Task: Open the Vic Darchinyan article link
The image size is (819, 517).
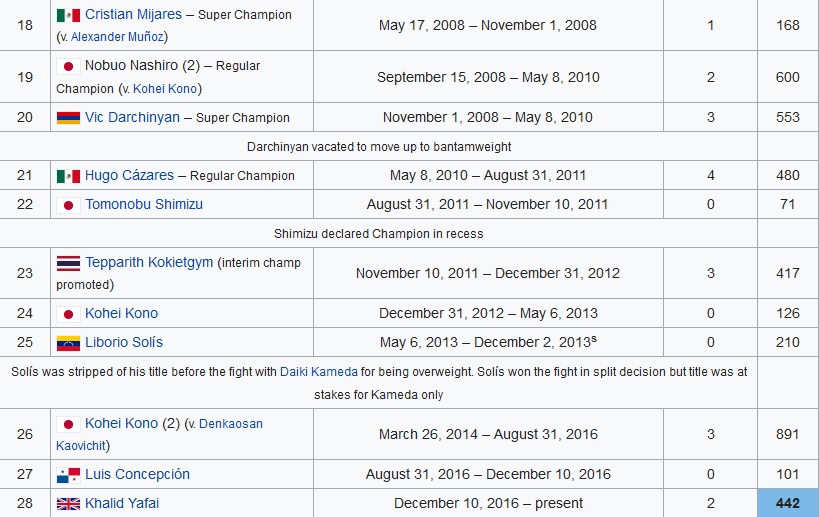Action: (x=132, y=118)
